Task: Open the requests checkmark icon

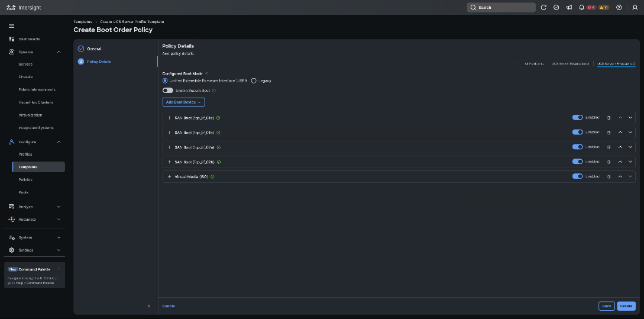Action: coord(556,8)
